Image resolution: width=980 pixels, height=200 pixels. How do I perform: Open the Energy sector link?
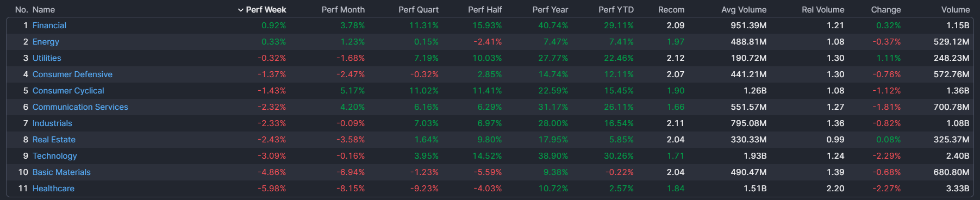coord(46,42)
